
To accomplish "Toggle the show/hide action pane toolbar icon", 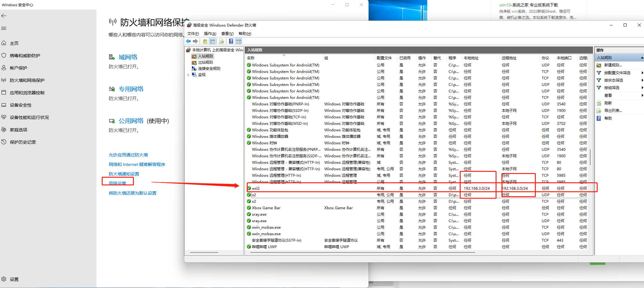I will [x=238, y=41].
